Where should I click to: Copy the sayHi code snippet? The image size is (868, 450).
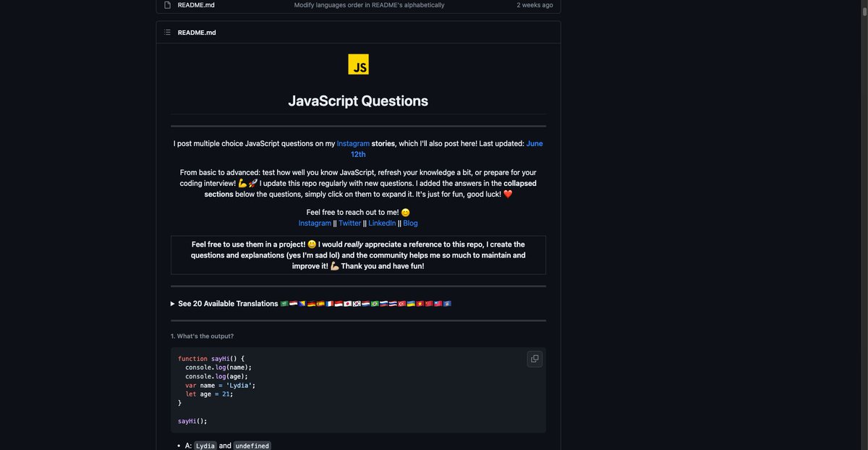click(x=535, y=358)
